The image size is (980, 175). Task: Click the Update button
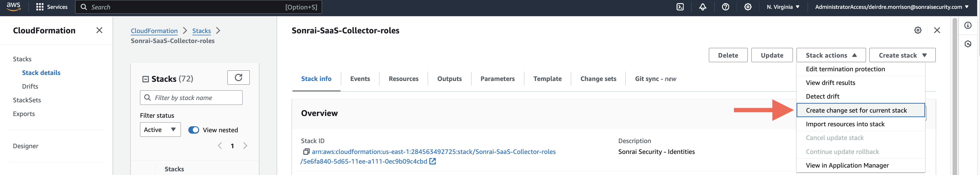772,55
